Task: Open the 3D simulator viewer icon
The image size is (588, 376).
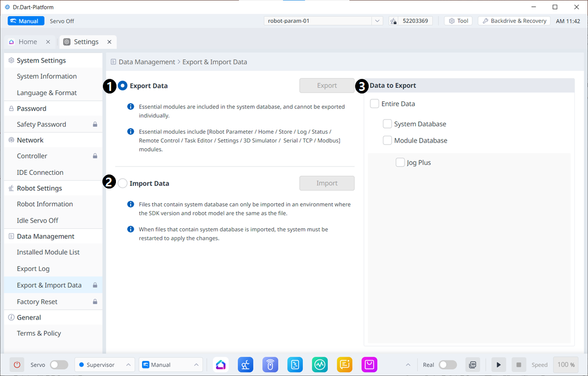Action: (x=473, y=365)
